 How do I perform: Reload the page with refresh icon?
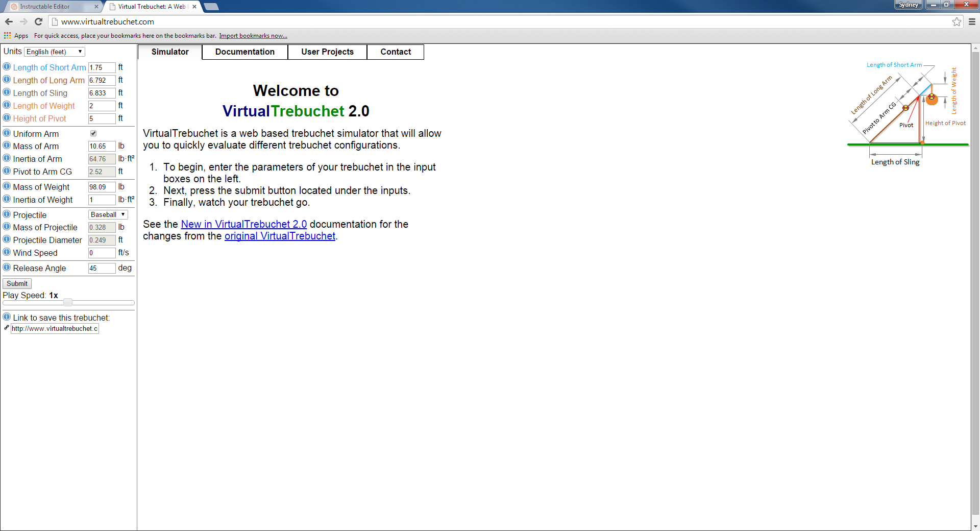tap(38, 21)
